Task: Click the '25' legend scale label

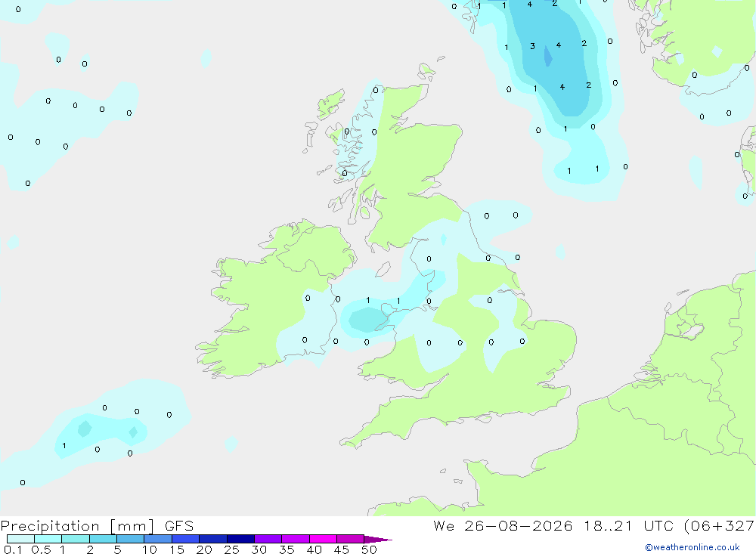Action: pos(231,549)
